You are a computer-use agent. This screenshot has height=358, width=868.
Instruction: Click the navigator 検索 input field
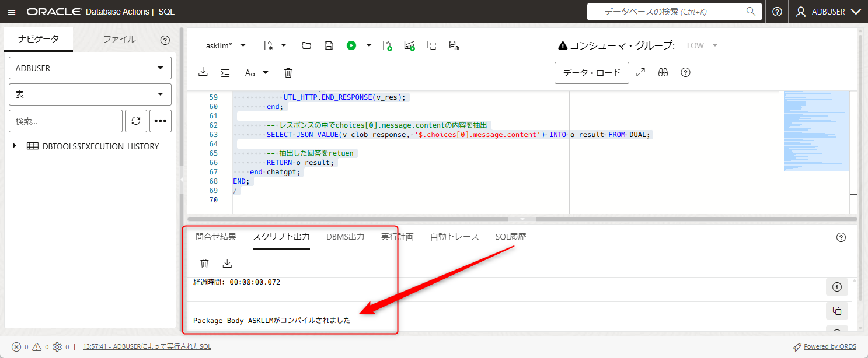point(65,121)
